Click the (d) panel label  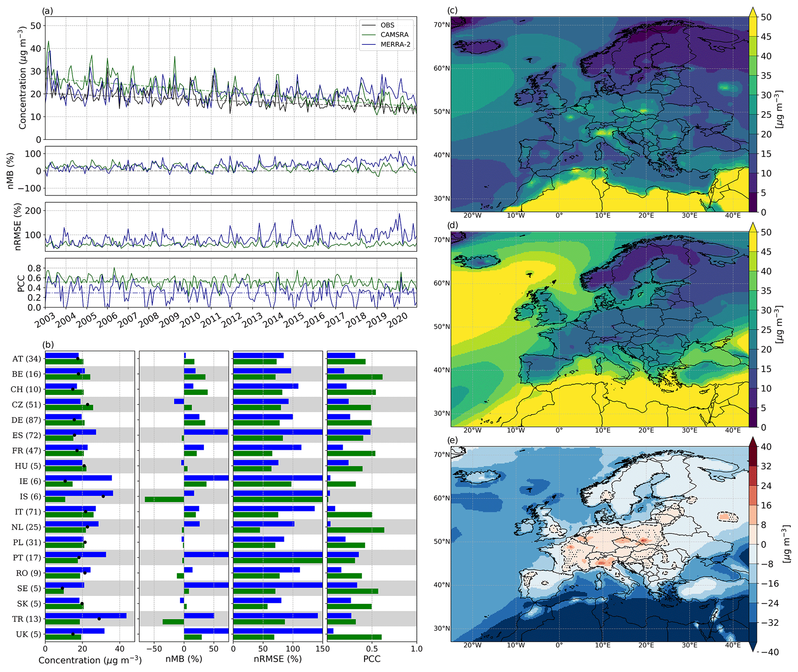(452, 225)
